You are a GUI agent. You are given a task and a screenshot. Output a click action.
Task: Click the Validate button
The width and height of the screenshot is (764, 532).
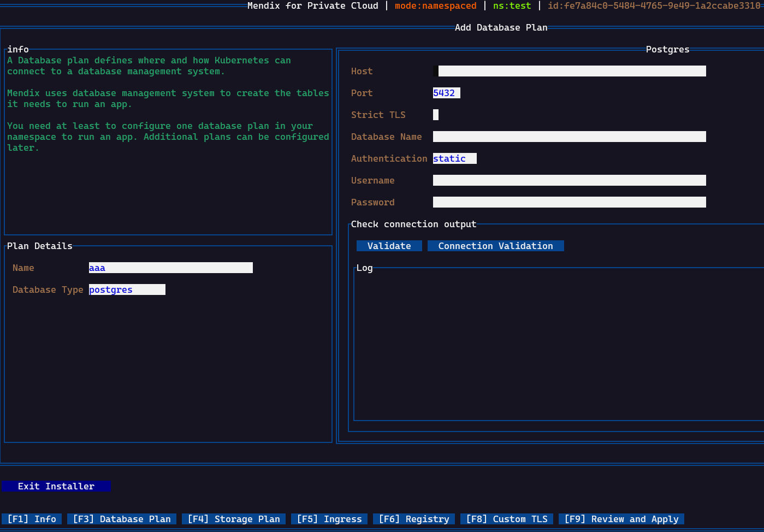pos(389,246)
